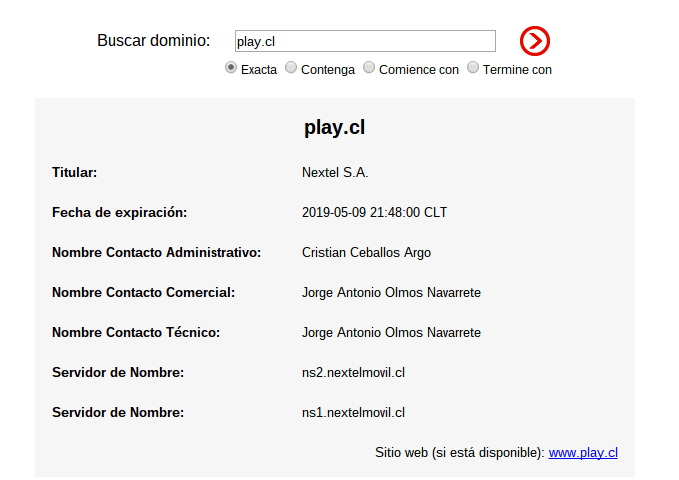679x480 pixels.
Task: Click the ns1.nextelmovil.cl name server text
Action: click(353, 412)
